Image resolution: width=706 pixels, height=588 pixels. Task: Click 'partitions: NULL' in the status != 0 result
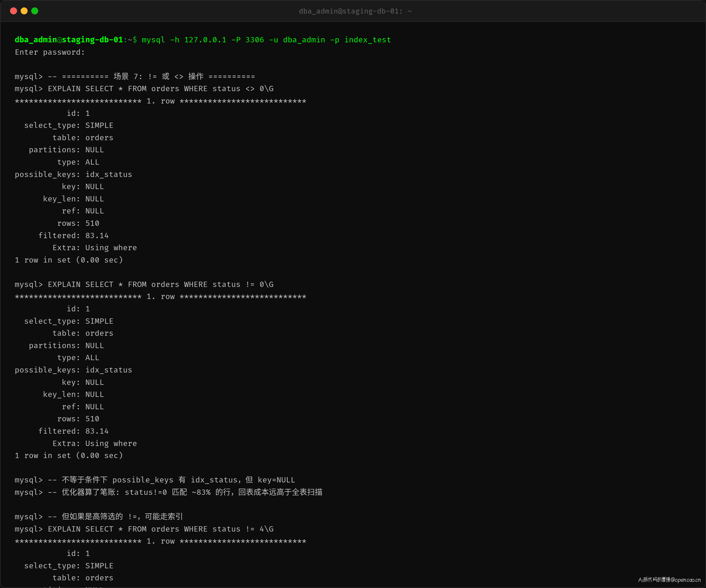(x=66, y=345)
